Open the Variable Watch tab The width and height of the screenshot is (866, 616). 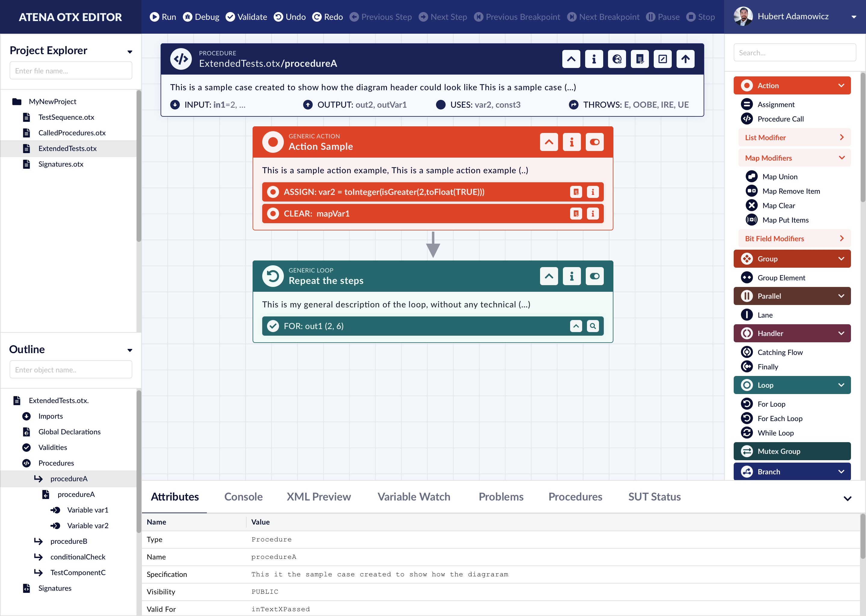[x=414, y=497]
